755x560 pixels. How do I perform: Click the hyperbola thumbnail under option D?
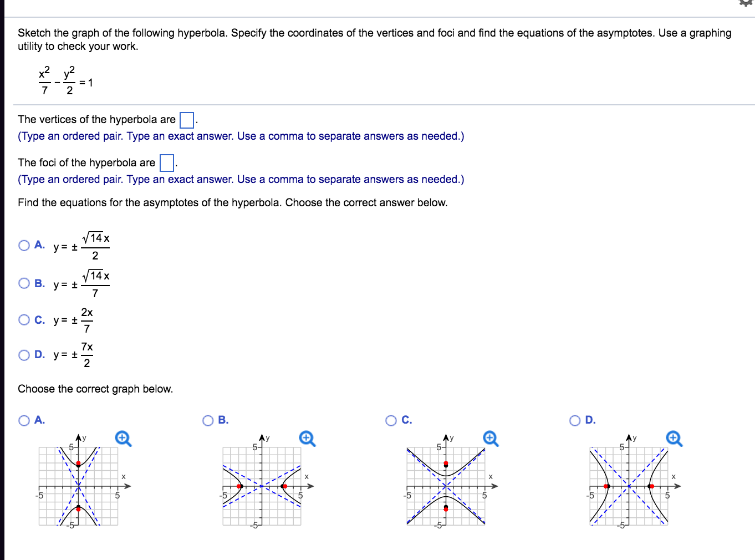click(629, 486)
